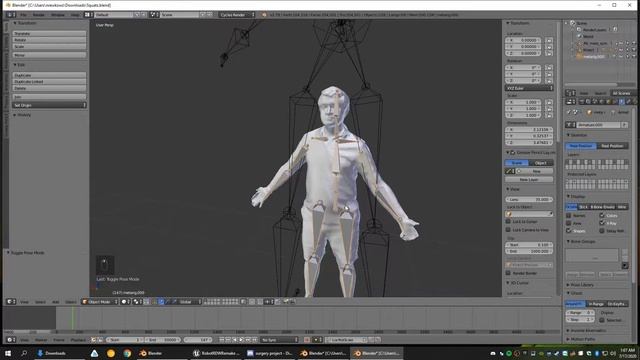Jump to the last frame in timeline
This screenshot has height=360, width=640.
click(254, 340)
